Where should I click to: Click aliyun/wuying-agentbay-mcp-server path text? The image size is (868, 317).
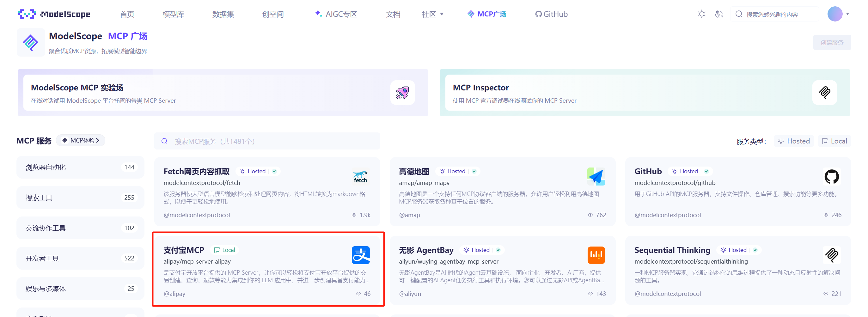pos(449,261)
